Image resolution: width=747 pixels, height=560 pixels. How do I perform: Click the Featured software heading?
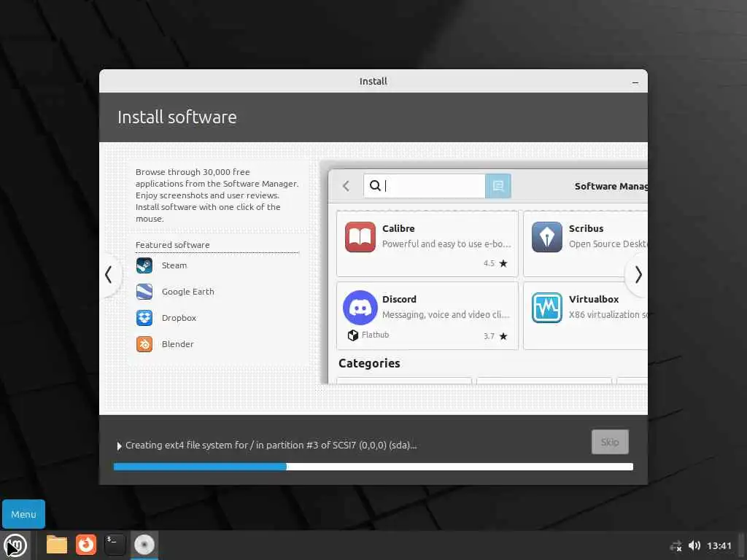(172, 245)
